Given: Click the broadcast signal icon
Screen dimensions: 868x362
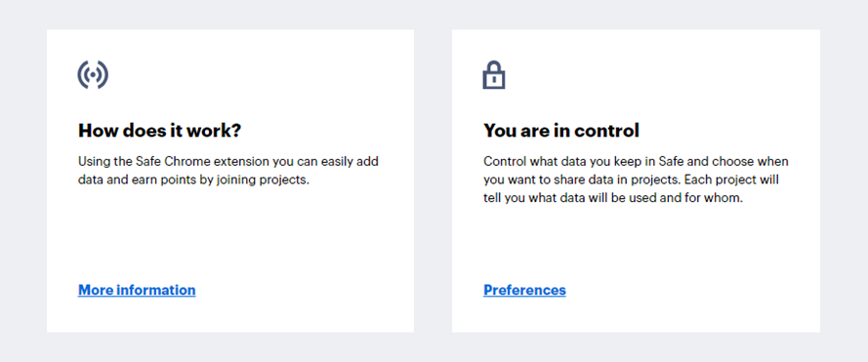Looking at the screenshot, I should click(93, 75).
